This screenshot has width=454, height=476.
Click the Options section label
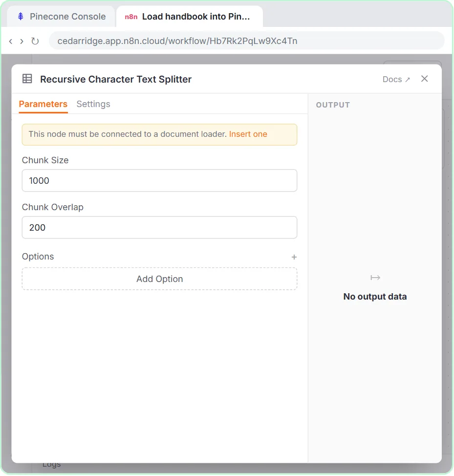tap(38, 257)
